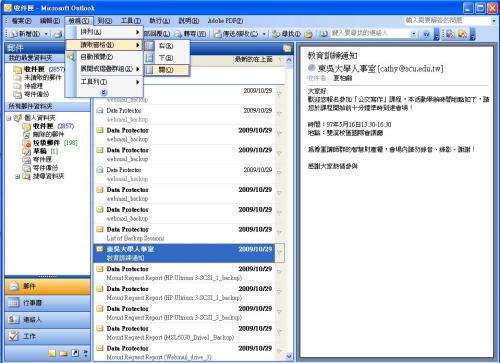Open the 編輯 (Edit) menu
500x363 pixels.
50,21
